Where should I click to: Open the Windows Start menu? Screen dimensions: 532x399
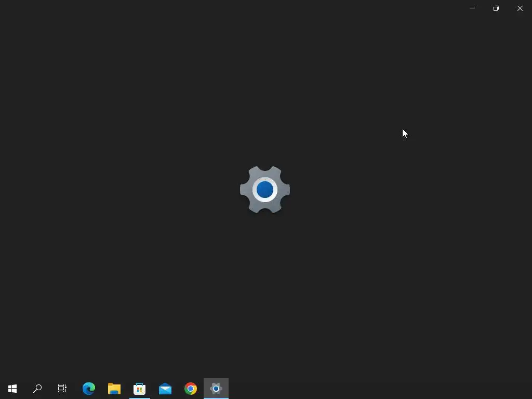point(12,389)
